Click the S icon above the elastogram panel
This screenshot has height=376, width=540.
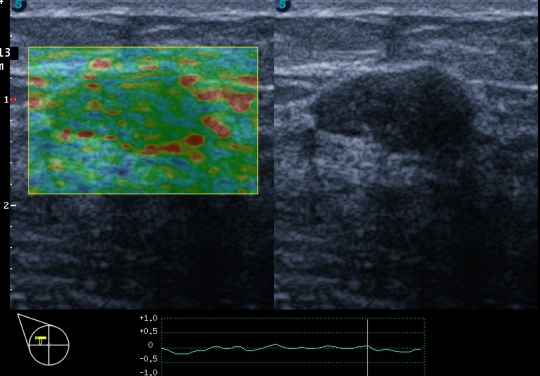coord(18,5)
